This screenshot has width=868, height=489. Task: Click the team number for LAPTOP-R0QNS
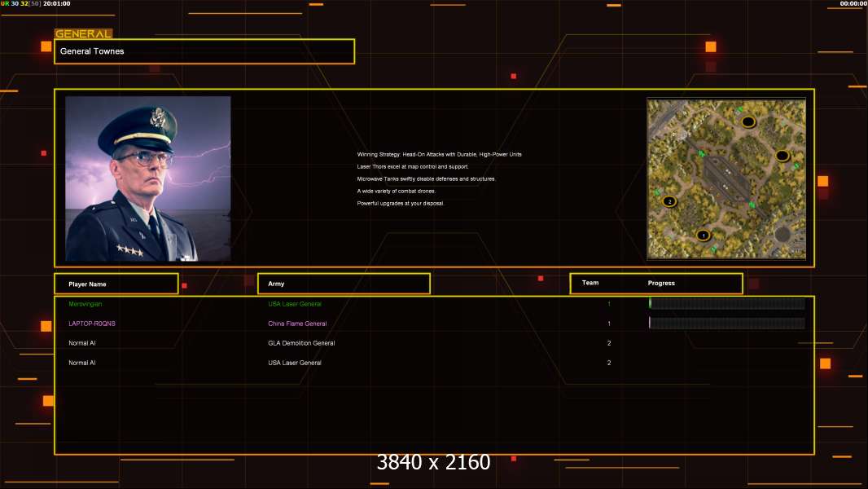point(609,324)
